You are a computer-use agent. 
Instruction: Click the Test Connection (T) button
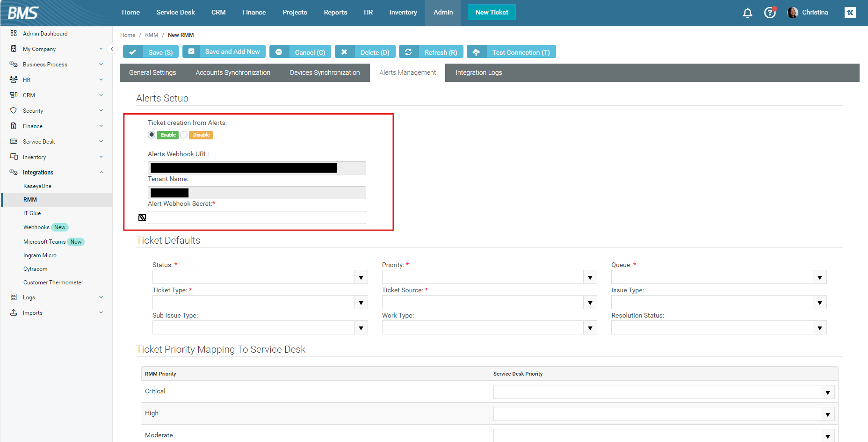pyautogui.click(x=511, y=52)
